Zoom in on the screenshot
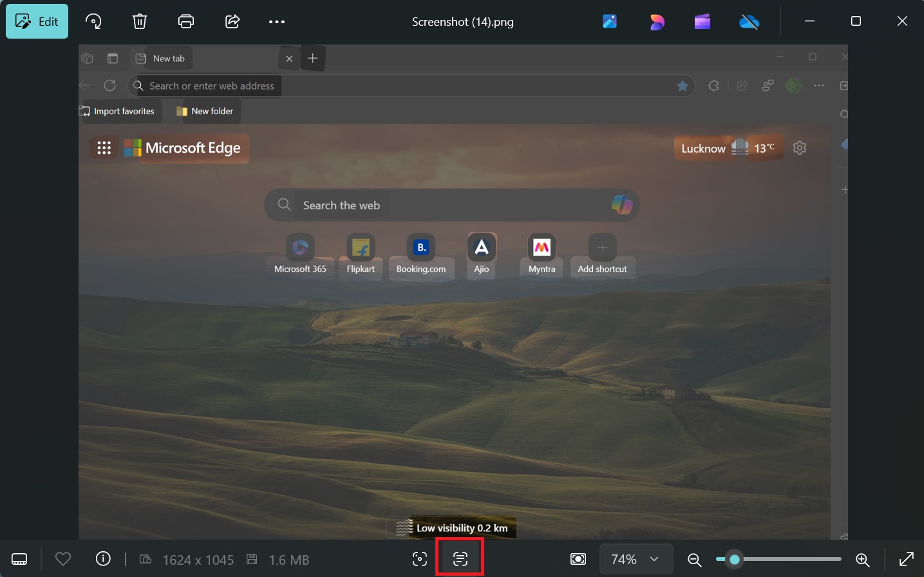Screen dimensions: 924x577 click(863, 559)
